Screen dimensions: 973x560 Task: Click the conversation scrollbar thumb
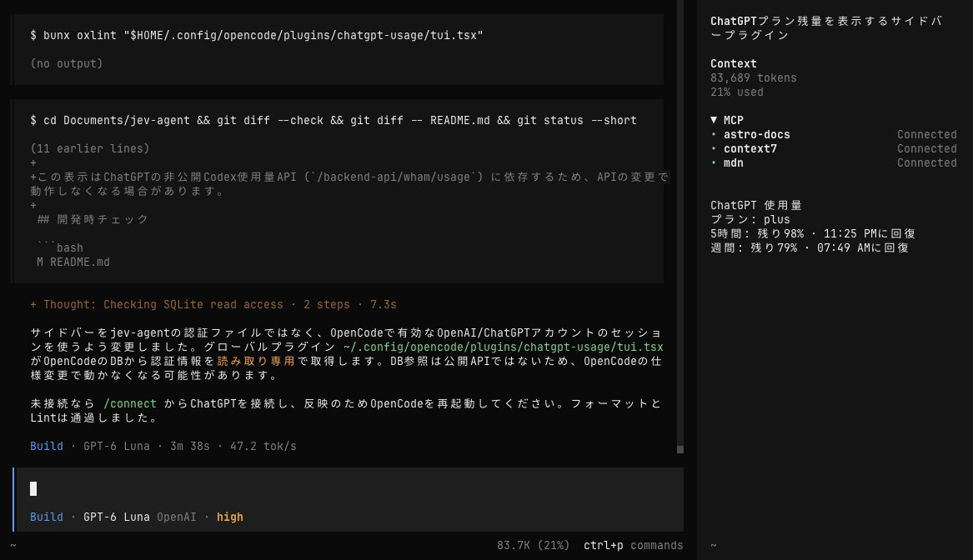click(680, 450)
